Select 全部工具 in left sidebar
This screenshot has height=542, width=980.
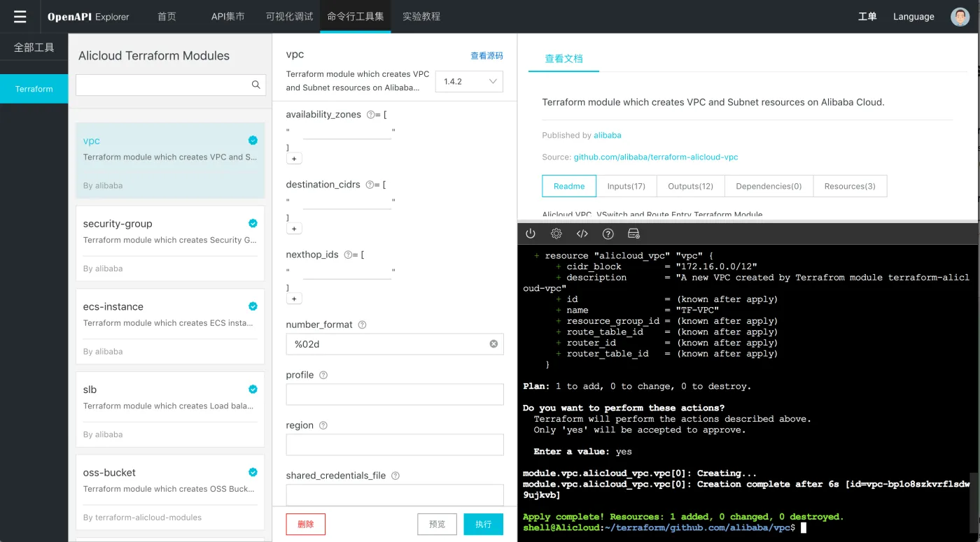click(x=34, y=48)
